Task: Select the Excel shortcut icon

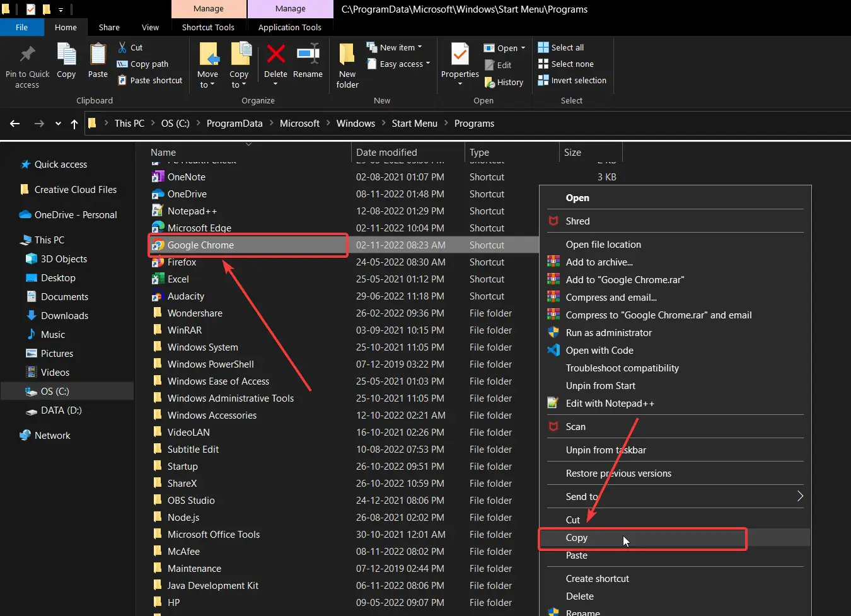Action: coord(158,279)
